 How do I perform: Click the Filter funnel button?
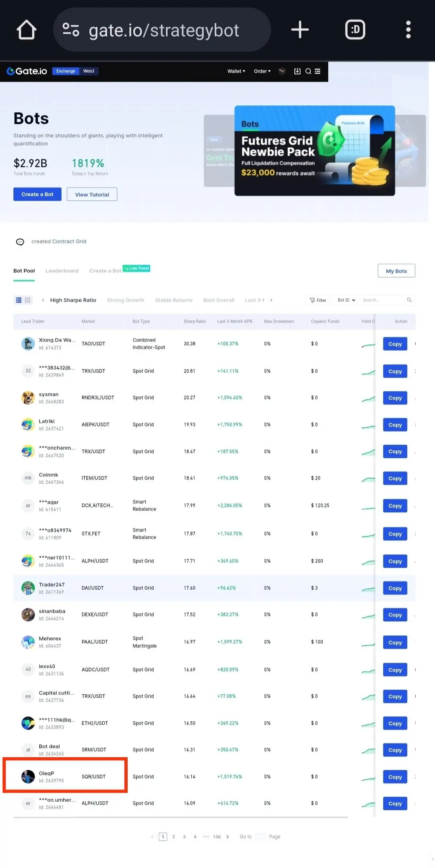click(x=318, y=300)
